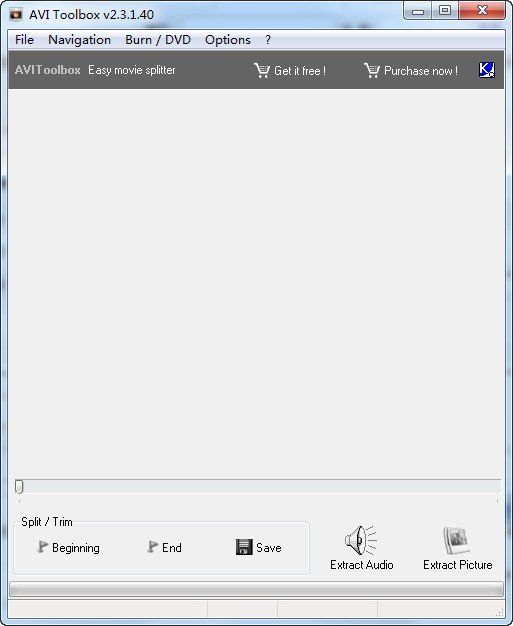Screen dimensions: 513x626
Task: Click the bottom progress bar
Action: click(256, 589)
